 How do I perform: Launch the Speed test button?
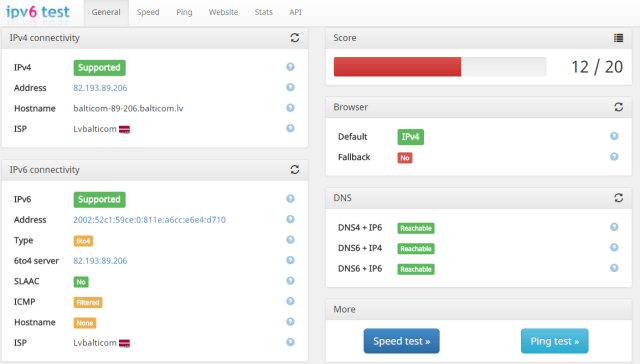pos(402,341)
